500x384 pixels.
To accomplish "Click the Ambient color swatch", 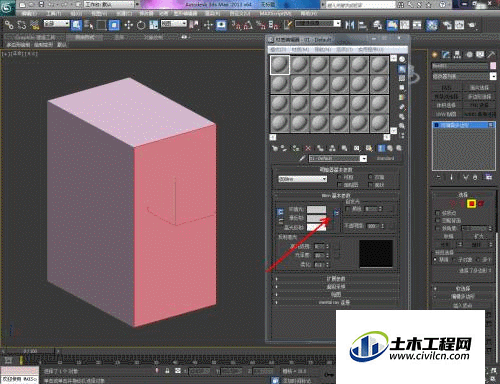I will click(316, 209).
